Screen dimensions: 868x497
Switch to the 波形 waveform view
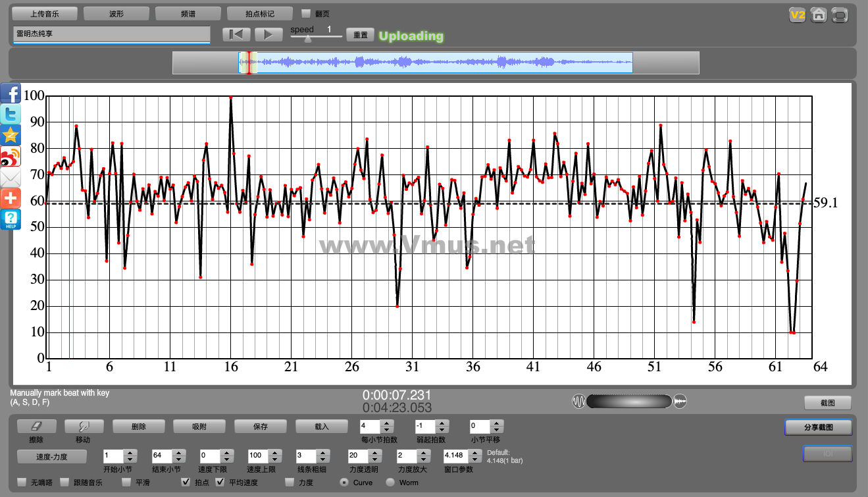[x=116, y=13]
